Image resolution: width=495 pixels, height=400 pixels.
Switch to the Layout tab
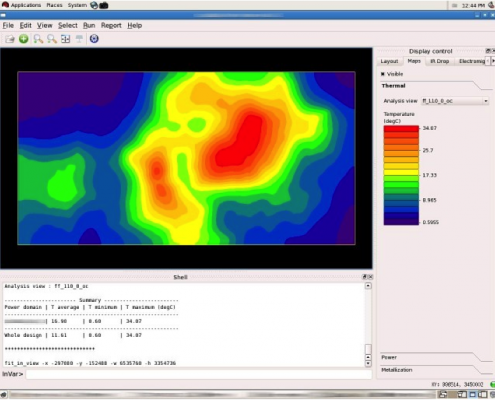(x=389, y=61)
